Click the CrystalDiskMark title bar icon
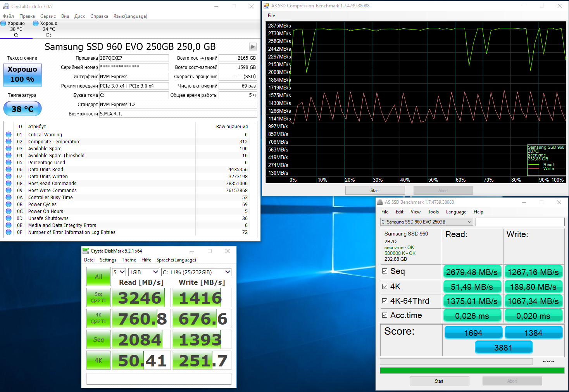569x392 pixels. [86, 251]
